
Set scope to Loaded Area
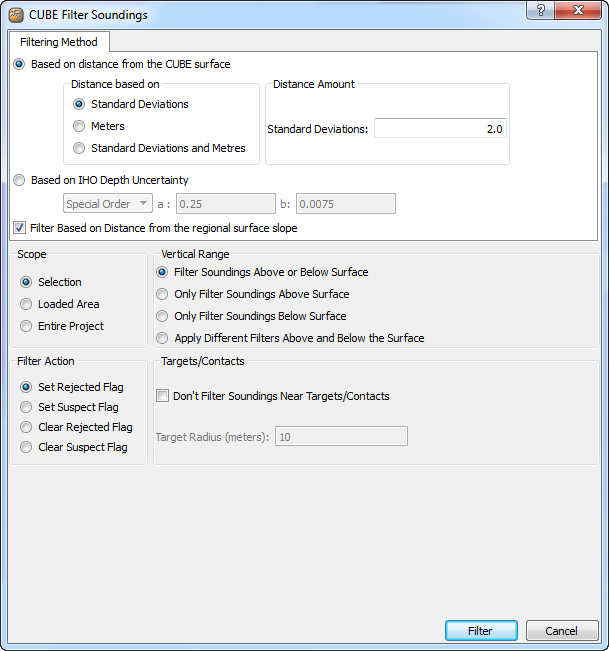(x=26, y=304)
